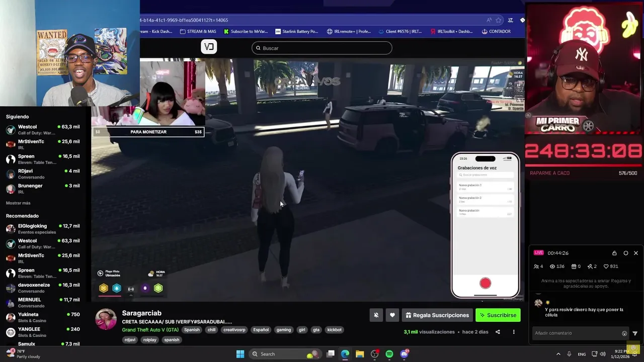Open Microsoft Edge from taskbar
Viewport: 644px width, 362px height.
point(345,354)
